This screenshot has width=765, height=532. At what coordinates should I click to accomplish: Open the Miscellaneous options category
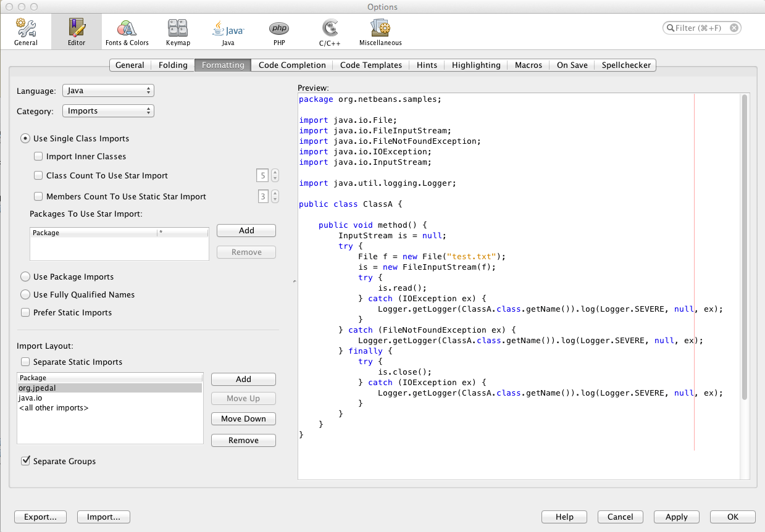[380, 31]
